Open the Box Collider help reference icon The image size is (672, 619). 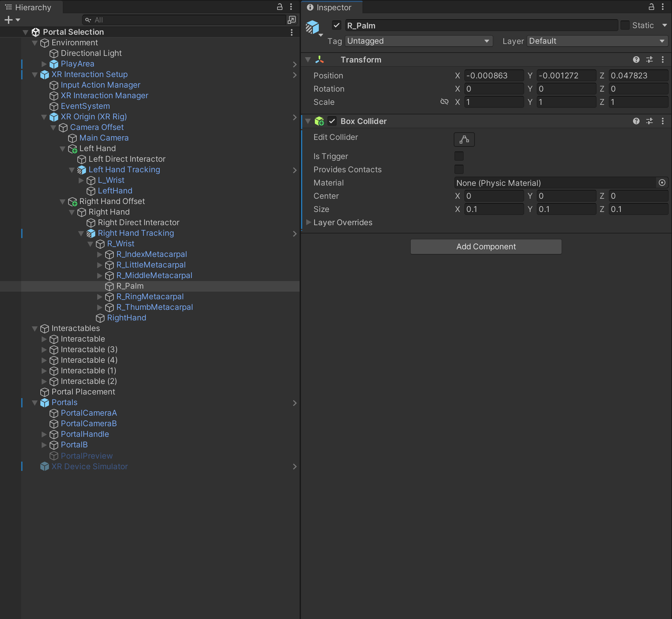pos(636,121)
